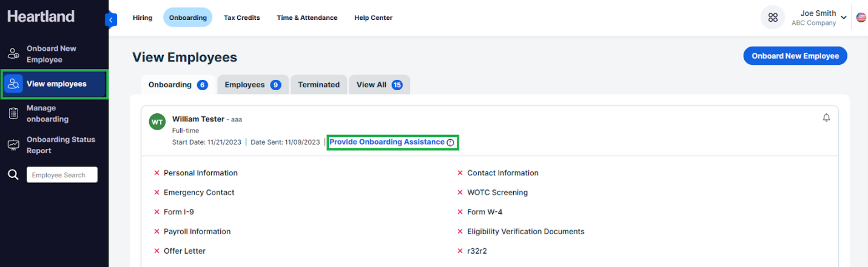Click the WT avatar circle
868x267 pixels.
click(x=157, y=122)
